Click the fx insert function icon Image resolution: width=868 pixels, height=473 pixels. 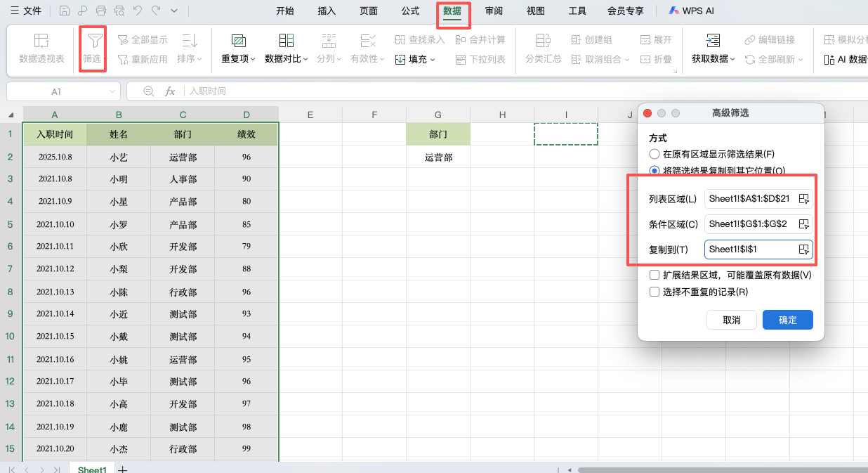tap(170, 91)
